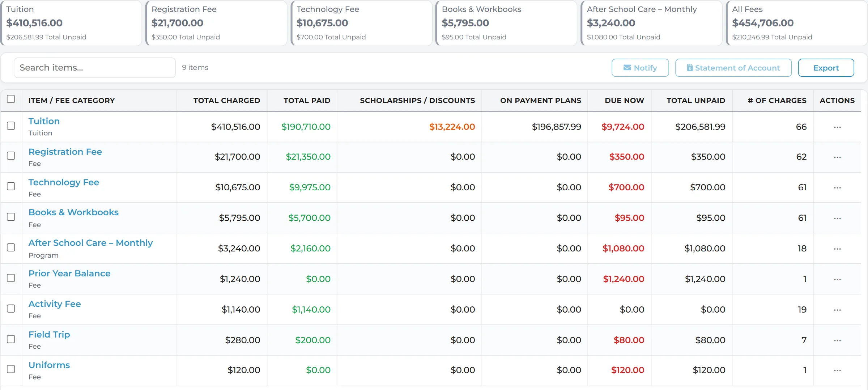
Task: Open actions menu for Registration Fee row
Action: coord(837,157)
